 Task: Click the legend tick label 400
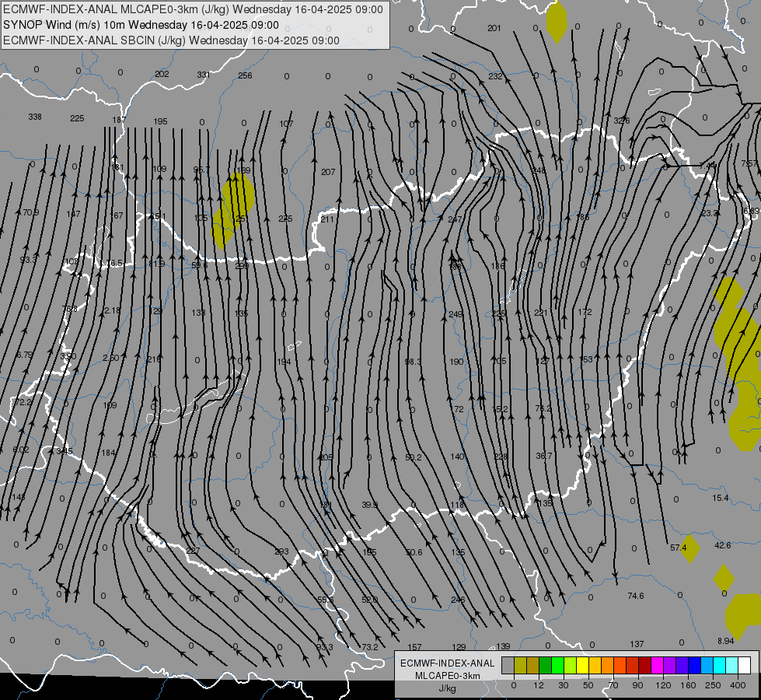coord(738,685)
